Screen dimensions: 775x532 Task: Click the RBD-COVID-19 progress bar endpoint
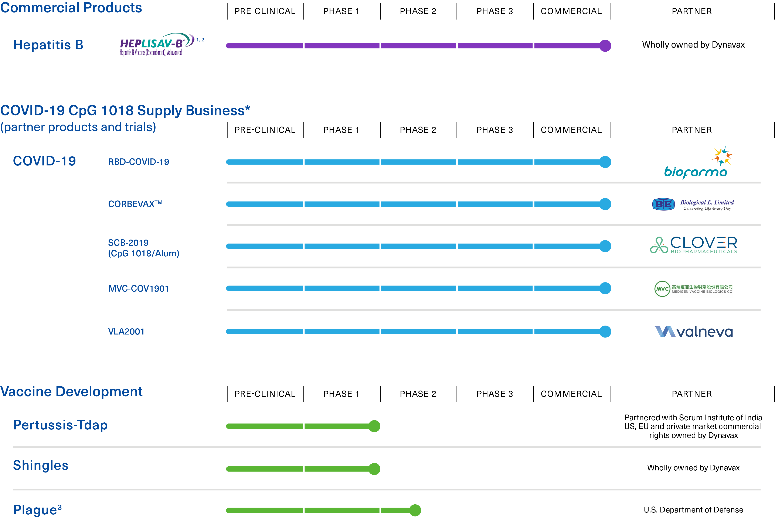(605, 162)
